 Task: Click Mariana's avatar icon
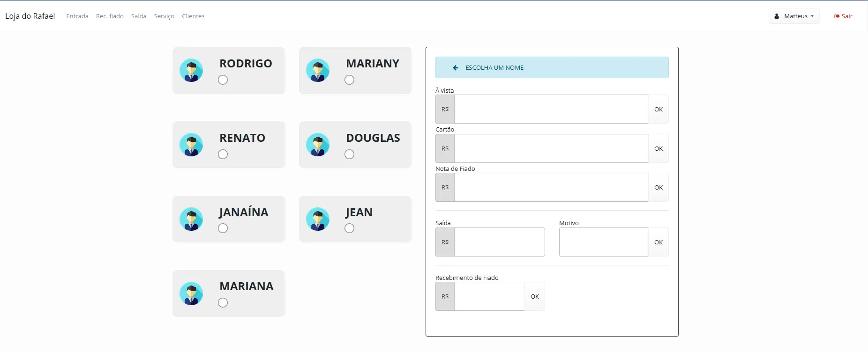click(x=191, y=293)
